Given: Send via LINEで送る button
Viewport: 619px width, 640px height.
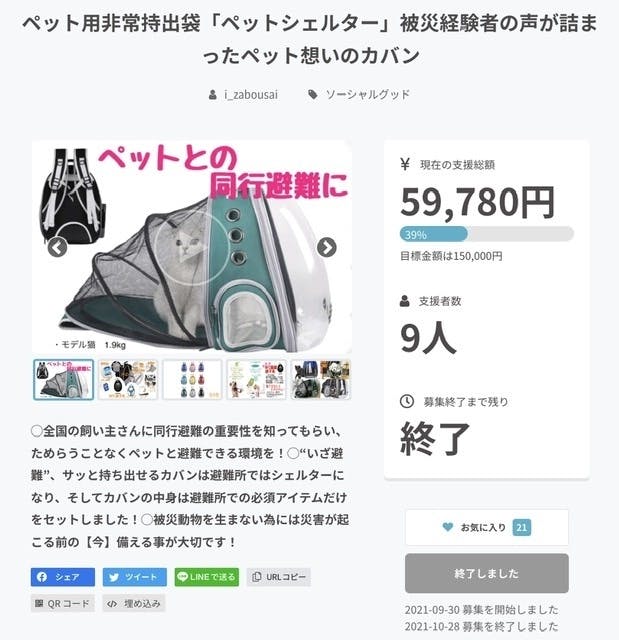Looking at the screenshot, I should pyautogui.click(x=207, y=577).
